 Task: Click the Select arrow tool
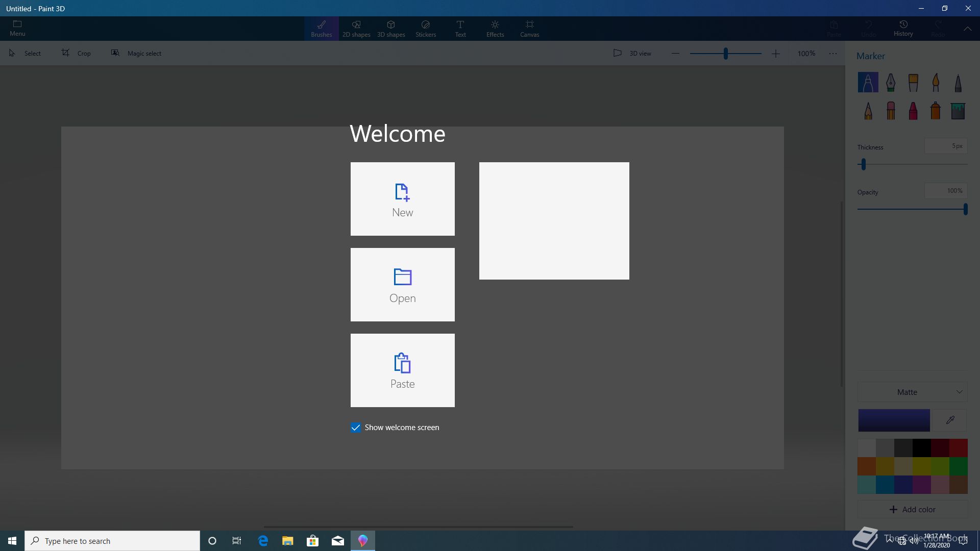pyautogui.click(x=25, y=53)
